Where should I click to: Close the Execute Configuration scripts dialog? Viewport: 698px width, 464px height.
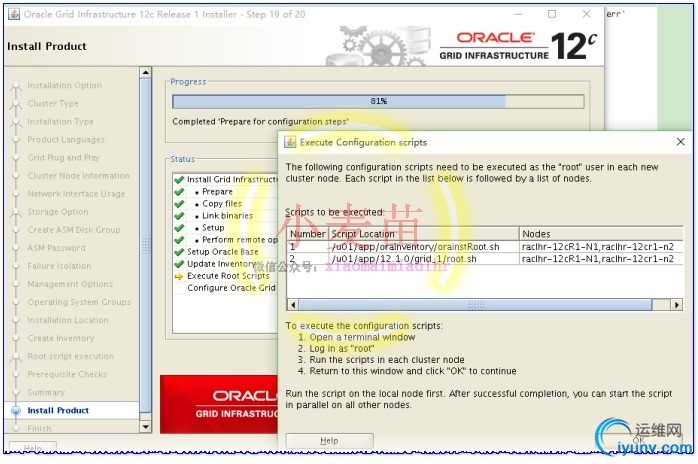click(680, 142)
